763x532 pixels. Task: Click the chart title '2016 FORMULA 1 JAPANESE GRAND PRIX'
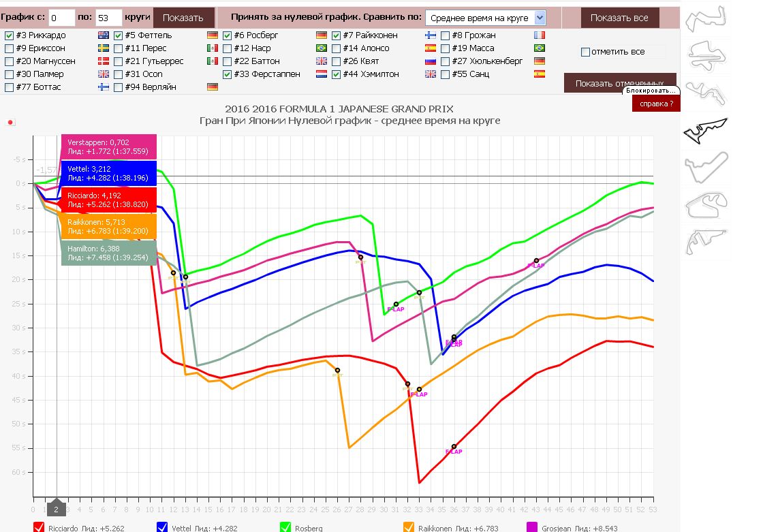coord(339,109)
